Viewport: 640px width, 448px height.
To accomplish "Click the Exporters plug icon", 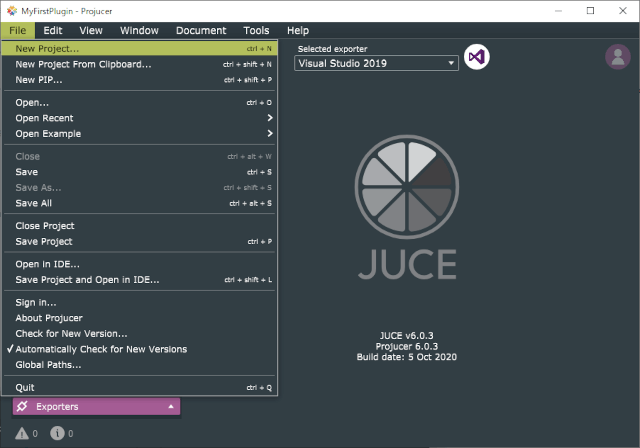I will (x=22, y=406).
